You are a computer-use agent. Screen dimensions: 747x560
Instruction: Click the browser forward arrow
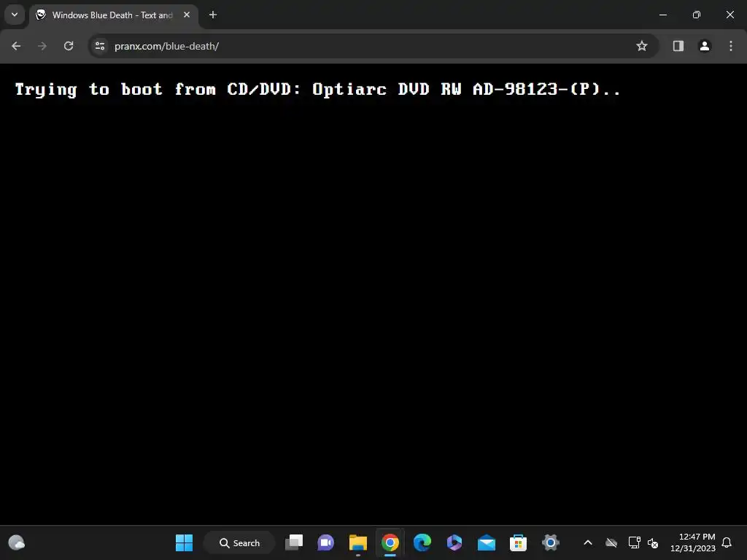[x=42, y=46]
